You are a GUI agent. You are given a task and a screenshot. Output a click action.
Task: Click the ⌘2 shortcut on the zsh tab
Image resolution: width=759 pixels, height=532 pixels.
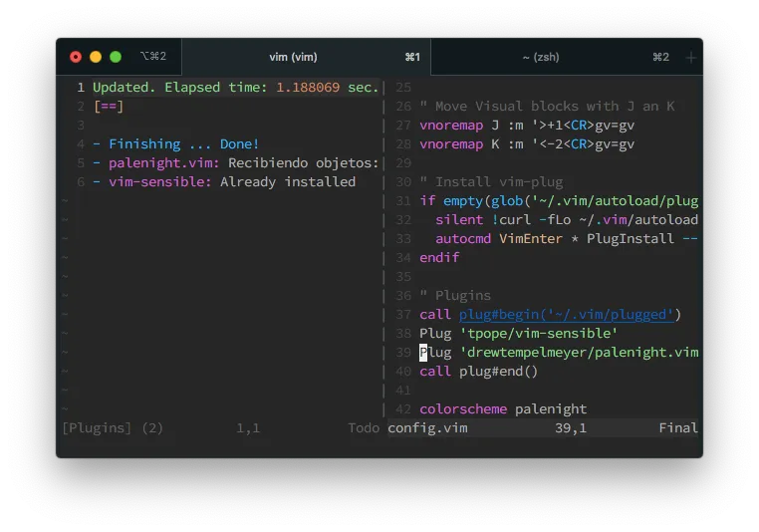pos(660,57)
